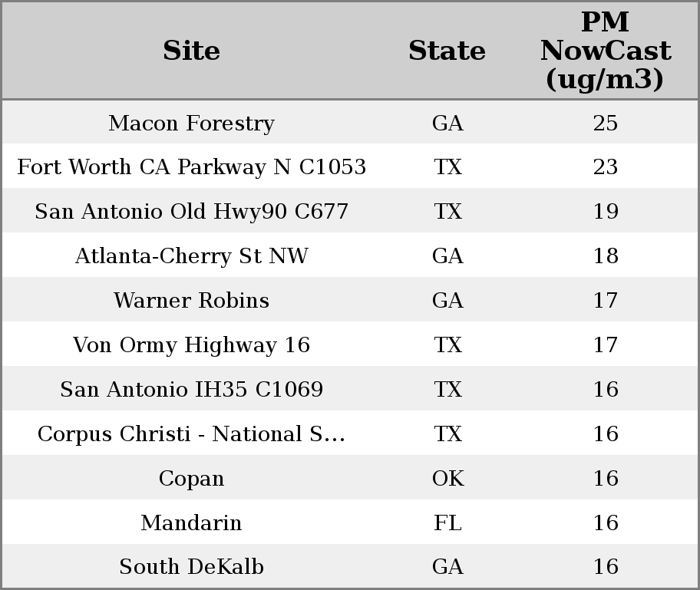Click the truncated Corpus Christi site name
The width and height of the screenshot is (700, 590).
click(191, 434)
